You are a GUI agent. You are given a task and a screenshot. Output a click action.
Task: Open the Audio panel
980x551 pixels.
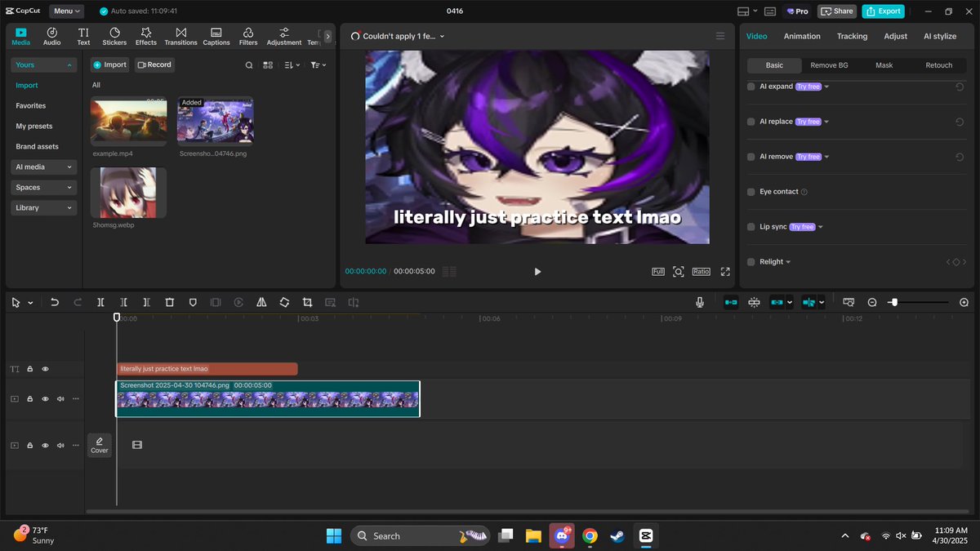pyautogui.click(x=51, y=37)
